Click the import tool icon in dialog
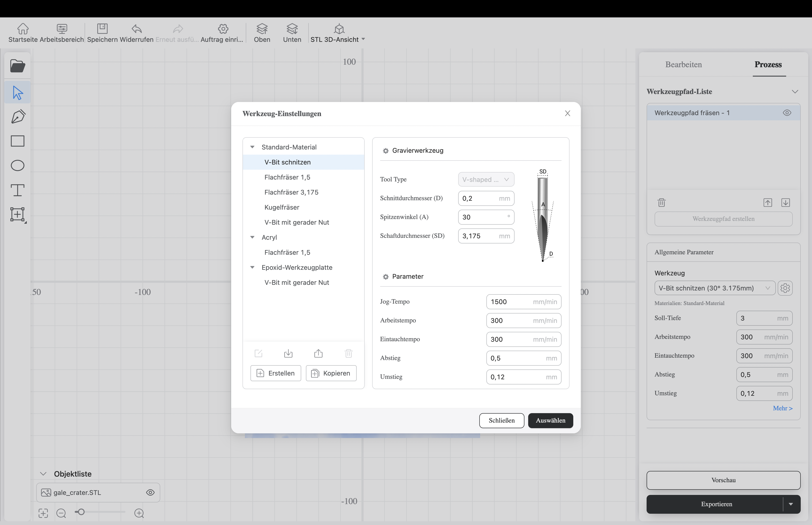Viewport: 812px width, 525px height. coord(288,353)
